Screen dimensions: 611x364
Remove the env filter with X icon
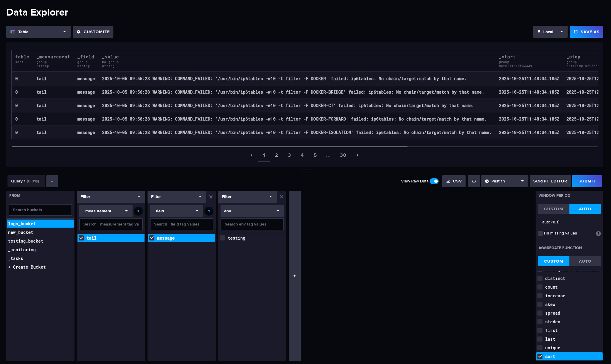[x=282, y=197]
